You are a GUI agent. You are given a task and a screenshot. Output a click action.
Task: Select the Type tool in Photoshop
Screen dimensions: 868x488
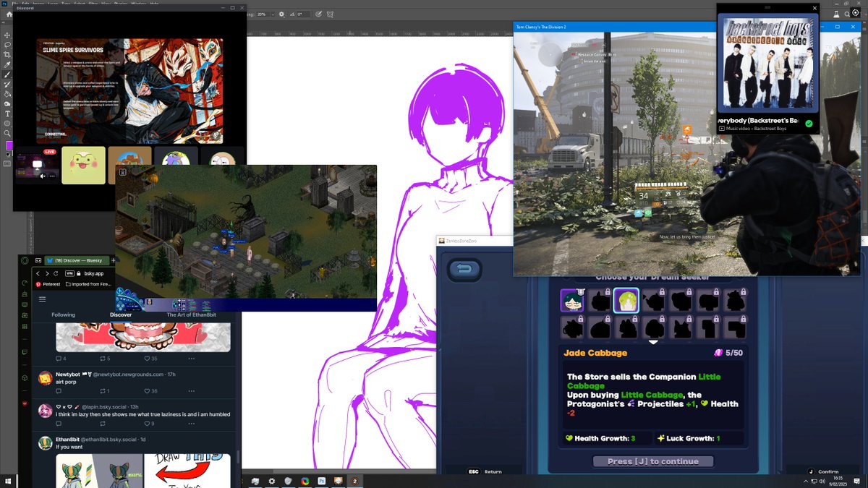[x=7, y=114]
